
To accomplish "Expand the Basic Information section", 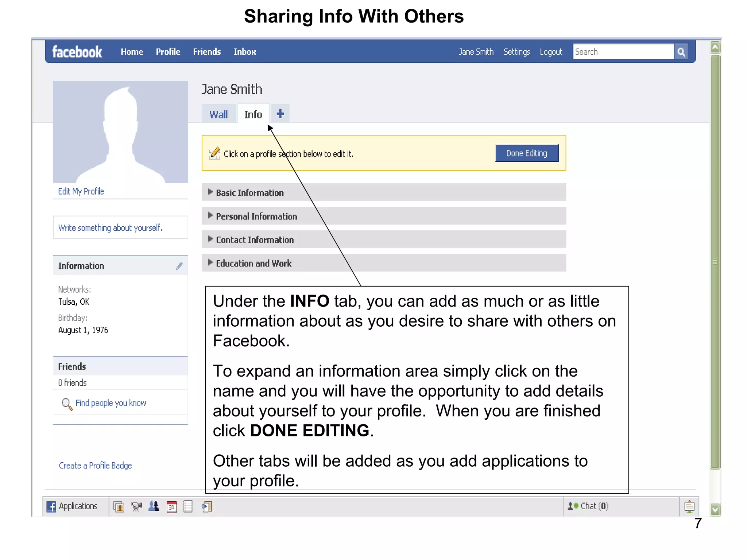I will point(384,192).
